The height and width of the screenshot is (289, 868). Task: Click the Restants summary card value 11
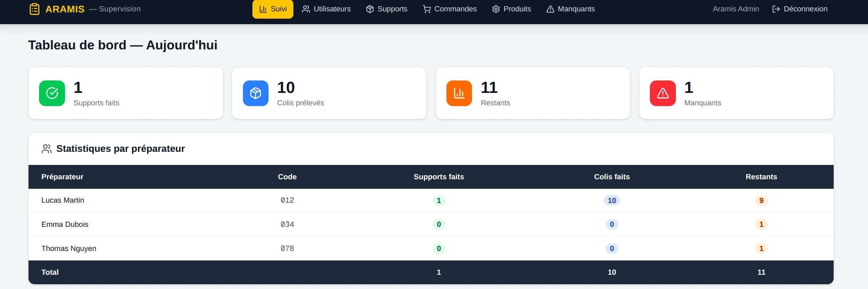point(489,87)
